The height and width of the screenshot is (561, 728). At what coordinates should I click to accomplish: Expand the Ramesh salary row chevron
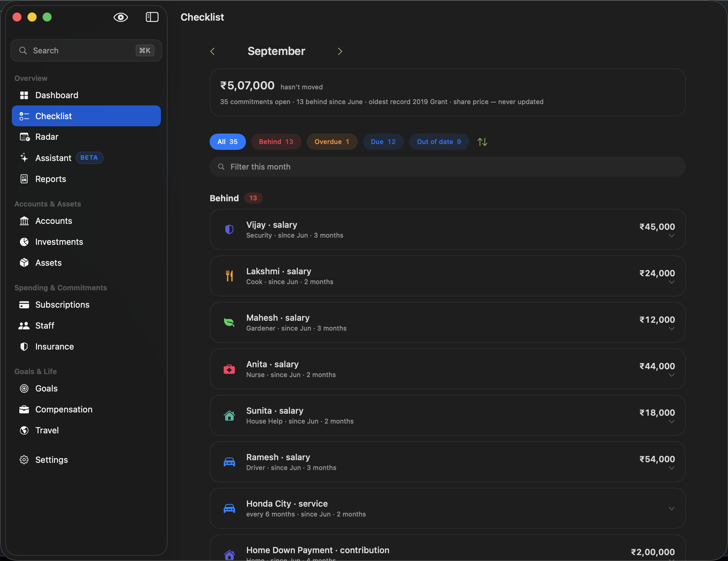(671, 468)
